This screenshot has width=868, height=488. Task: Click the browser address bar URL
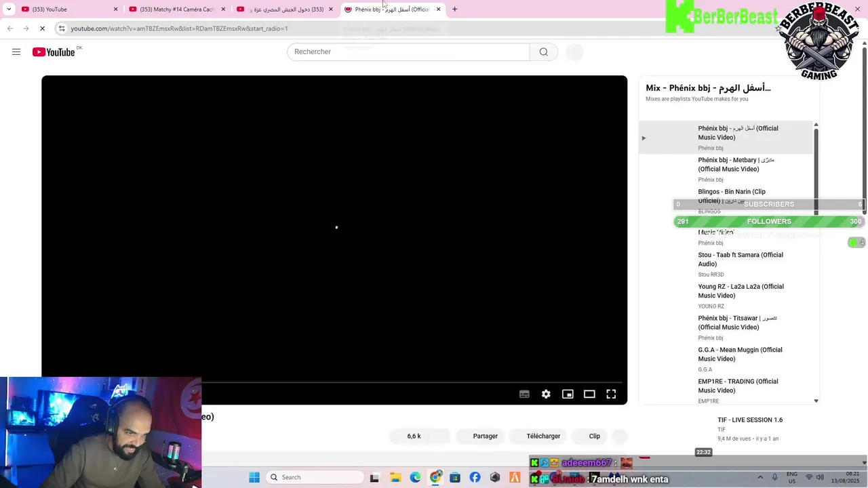tap(179, 28)
